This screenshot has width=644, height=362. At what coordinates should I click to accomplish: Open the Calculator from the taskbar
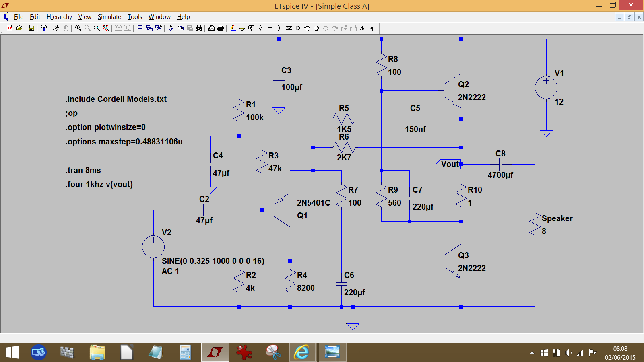click(185, 352)
